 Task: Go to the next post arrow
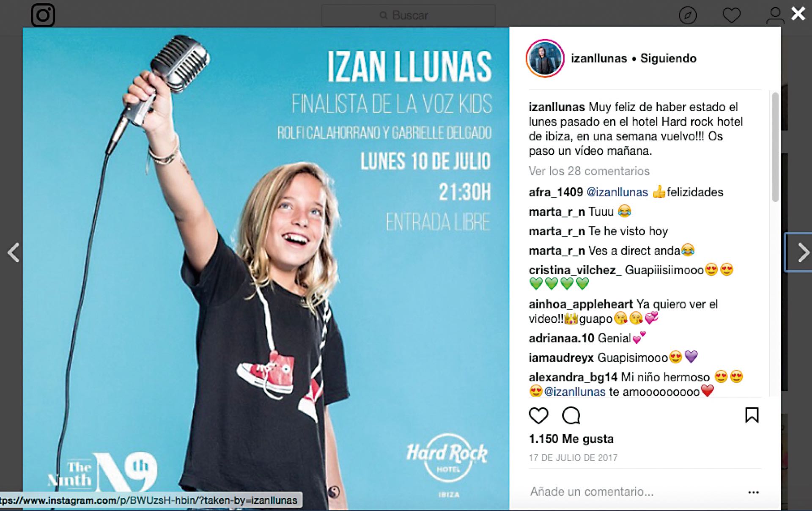pyautogui.click(x=802, y=253)
